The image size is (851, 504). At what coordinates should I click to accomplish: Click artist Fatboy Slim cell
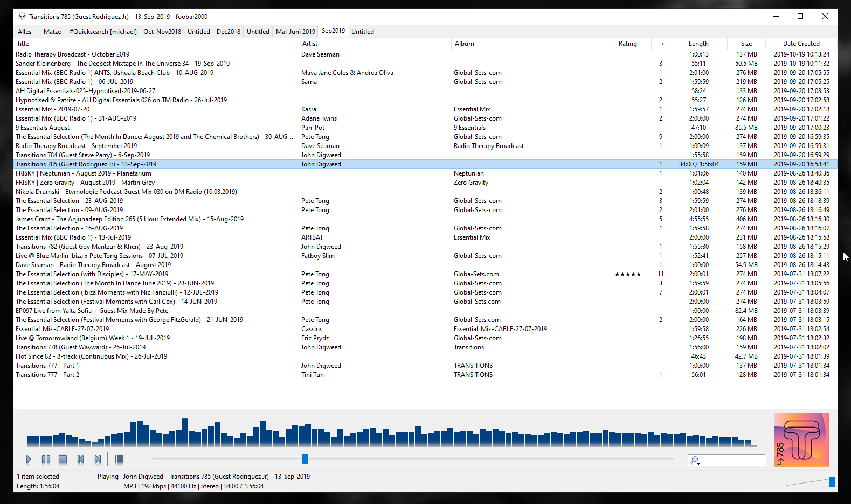[318, 256]
